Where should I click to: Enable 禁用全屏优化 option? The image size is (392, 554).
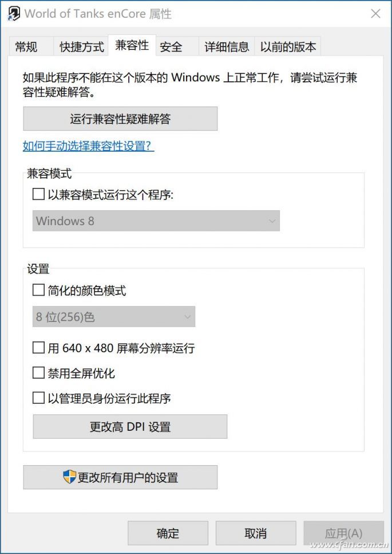[x=38, y=372]
